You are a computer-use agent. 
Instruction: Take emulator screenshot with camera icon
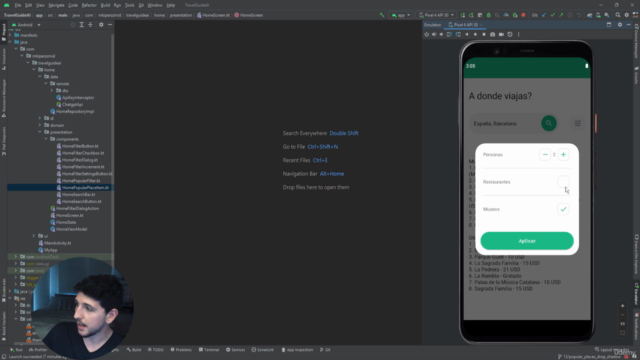click(x=493, y=34)
